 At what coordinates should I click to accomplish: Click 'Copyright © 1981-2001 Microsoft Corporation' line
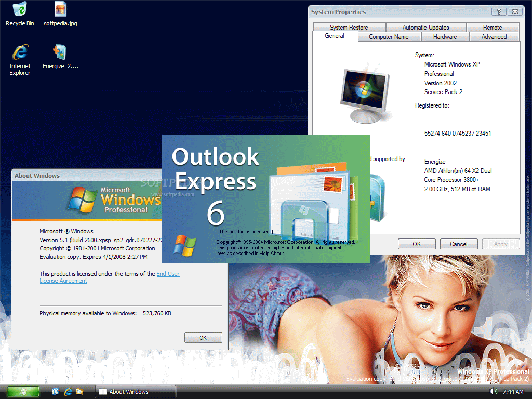[97, 248]
